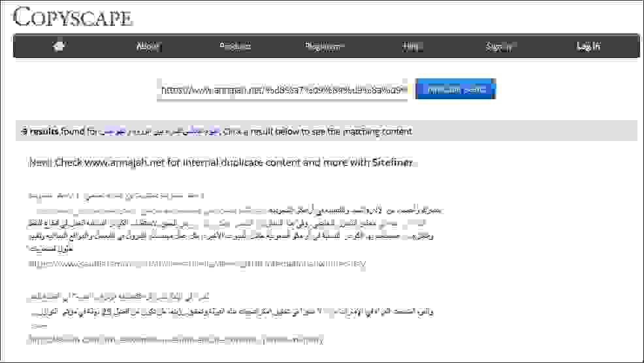The height and width of the screenshot is (363, 644).
Task: Click the Siteliner link
Action: [x=393, y=163]
